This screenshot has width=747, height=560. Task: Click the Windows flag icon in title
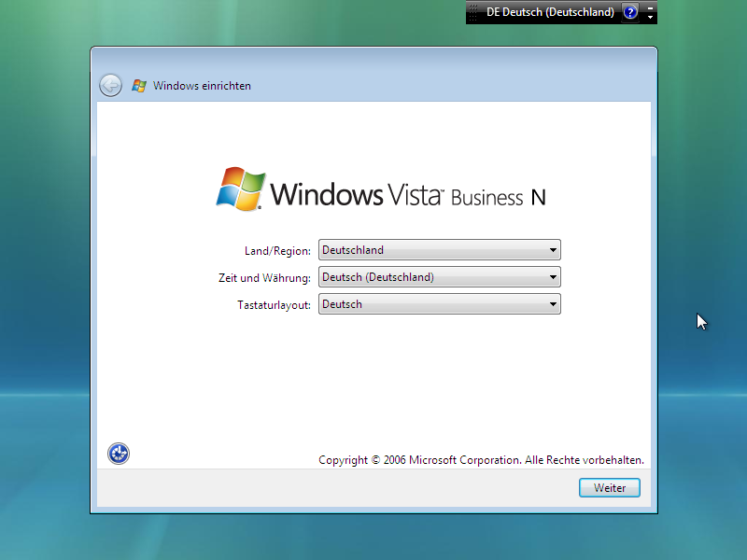pos(139,86)
